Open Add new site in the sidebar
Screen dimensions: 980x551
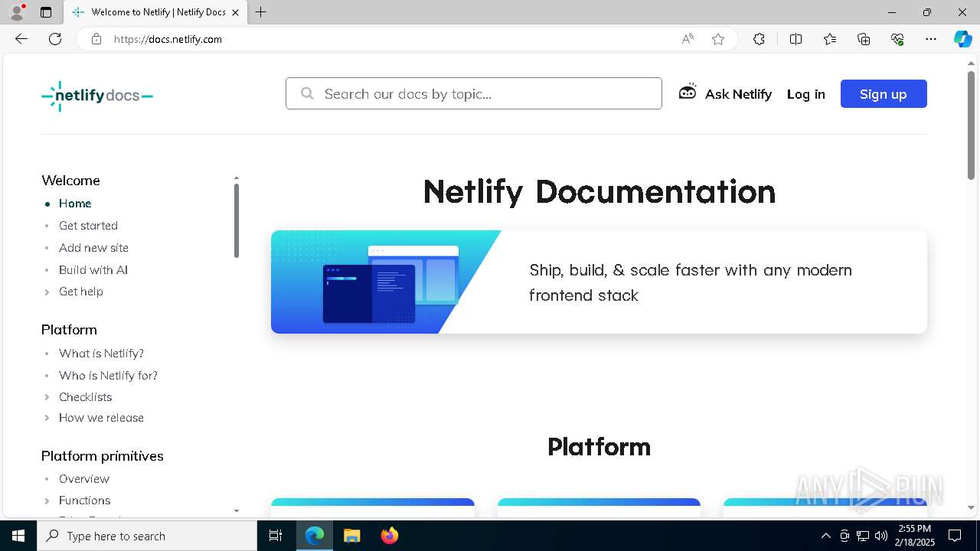[93, 248]
